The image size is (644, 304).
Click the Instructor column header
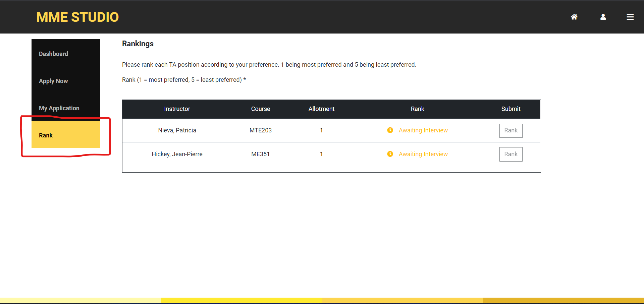(177, 109)
